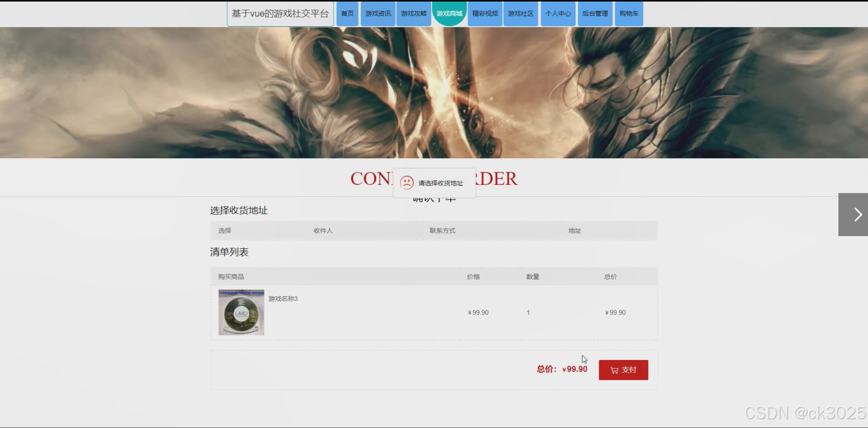Click the 游戏名称3 product name link

[x=284, y=298]
